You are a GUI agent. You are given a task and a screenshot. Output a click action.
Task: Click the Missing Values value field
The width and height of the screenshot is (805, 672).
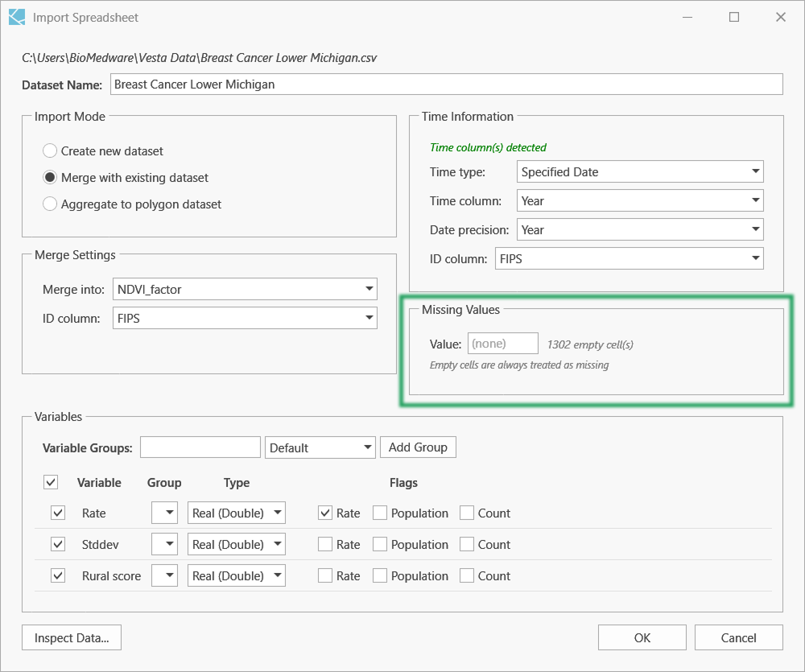click(502, 344)
